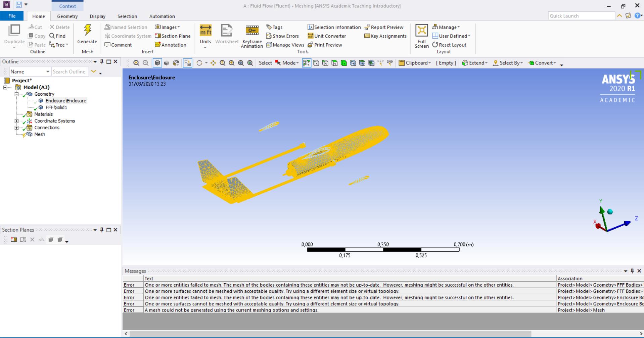Click the Messages horizontal scrollbar
The width and height of the screenshot is (644, 338).
[x=330, y=334]
